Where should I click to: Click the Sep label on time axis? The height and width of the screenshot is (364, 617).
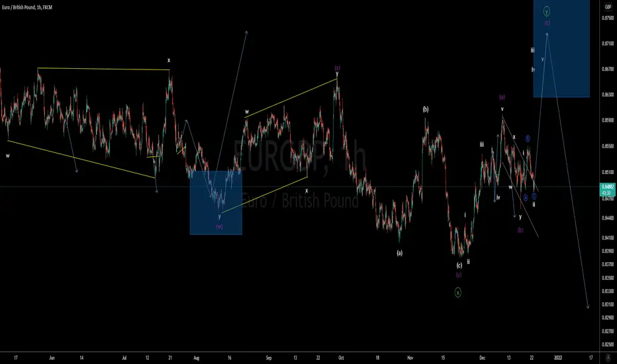269,357
